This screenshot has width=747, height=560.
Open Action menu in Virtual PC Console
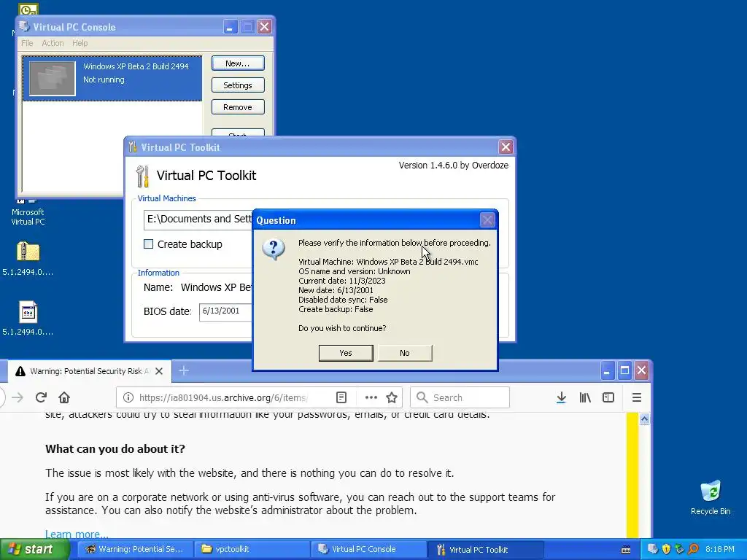[53, 43]
